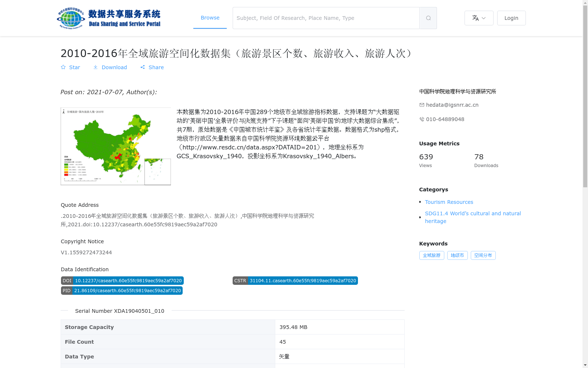Select the 空间分布 keyword tag
The width and height of the screenshot is (588, 368).
[x=483, y=255]
